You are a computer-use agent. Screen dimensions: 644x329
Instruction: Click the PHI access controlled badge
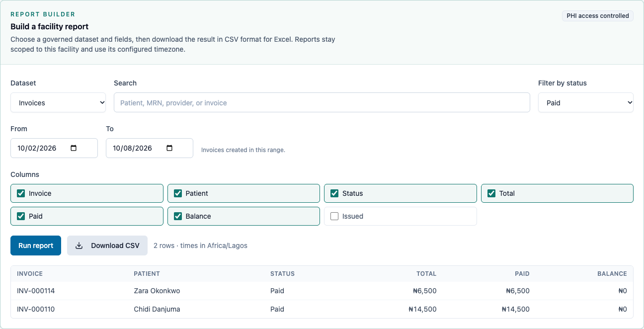598,16
